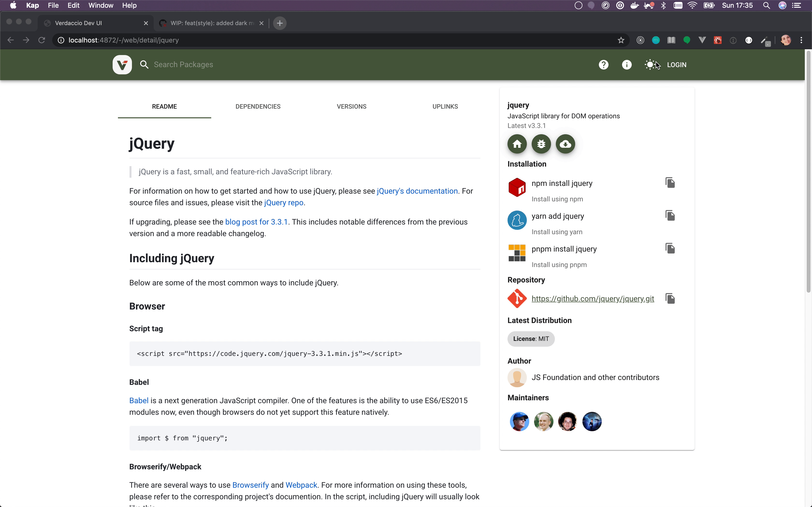Image resolution: width=812 pixels, height=507 pixels.
Task: Download tarball via cloud icon
Action: (565, 144)
